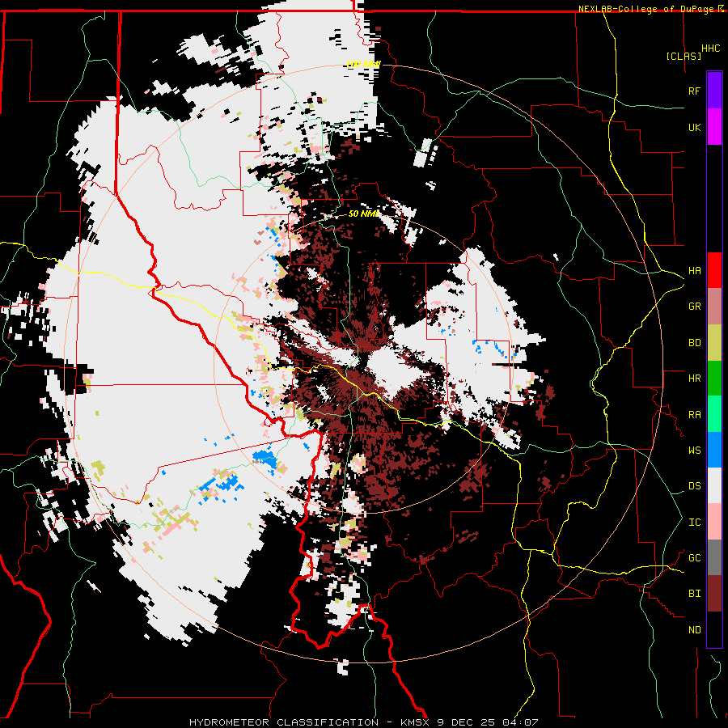Viewport: 728px width, 728px height.
Task: Choose the WS blue legend swatch
Action: coord(714,450)
